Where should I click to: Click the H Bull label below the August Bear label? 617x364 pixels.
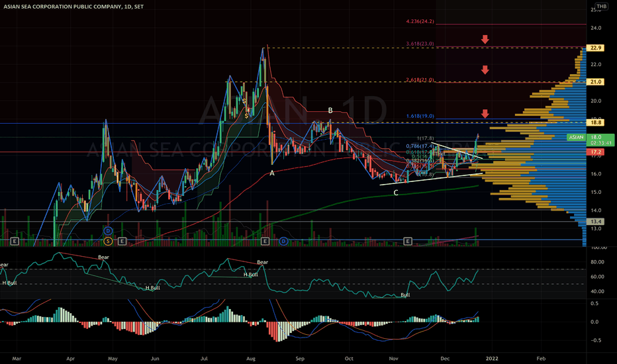[251, 275]
